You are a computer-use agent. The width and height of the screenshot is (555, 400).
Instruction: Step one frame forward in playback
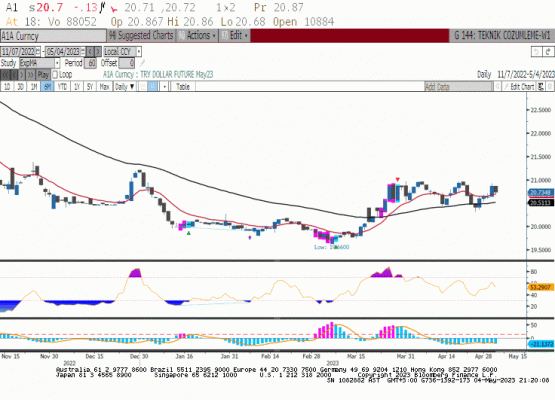point(22,75)
